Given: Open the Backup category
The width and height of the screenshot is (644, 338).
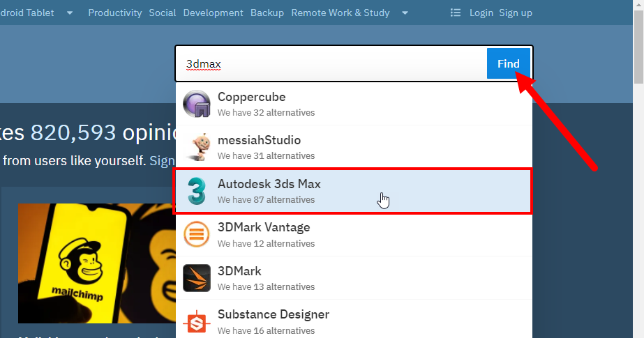Looking at the screenshot, I should tap(267, 13).
